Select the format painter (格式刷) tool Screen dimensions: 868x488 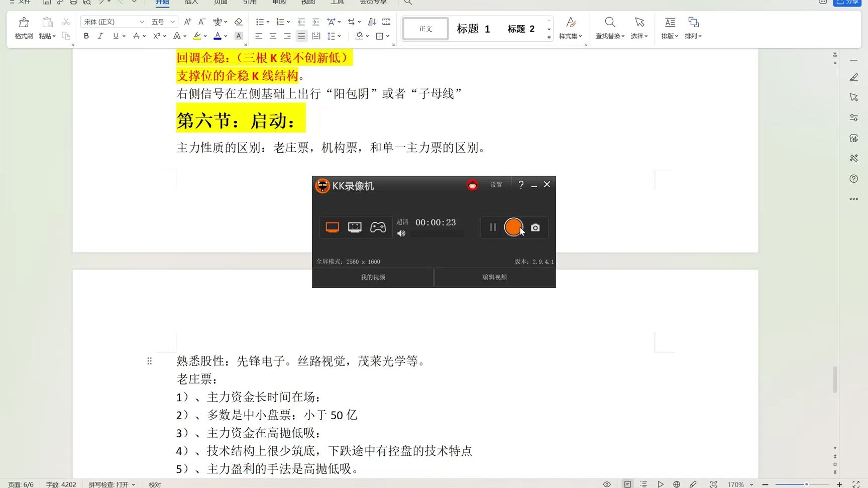coord(23,28)
